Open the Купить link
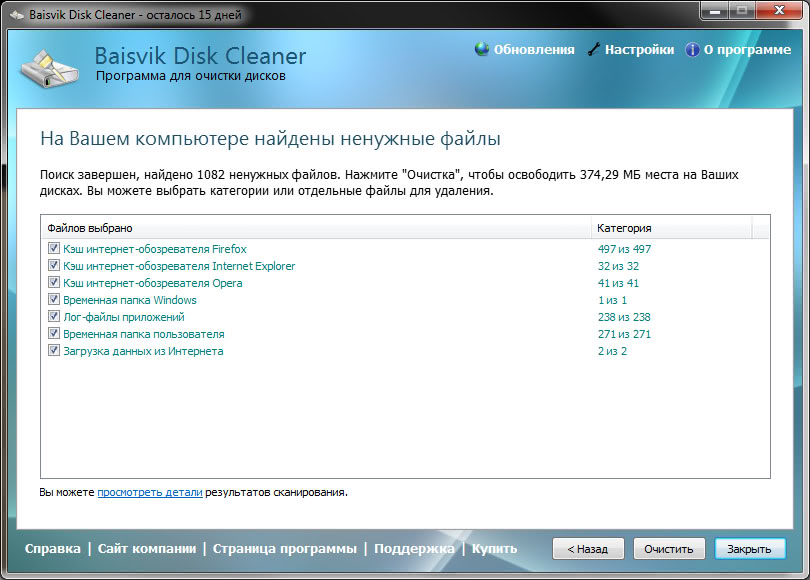 pyautogui.click(x=494, y=548)
